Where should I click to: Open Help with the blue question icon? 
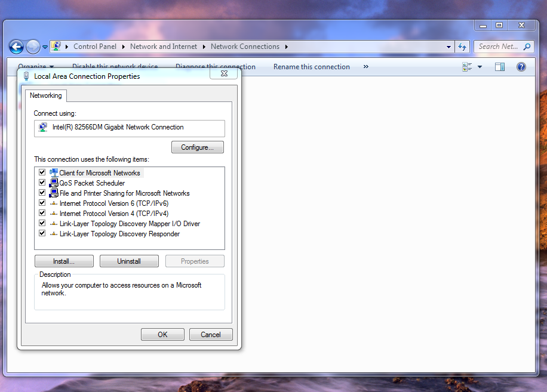(521, 67)
